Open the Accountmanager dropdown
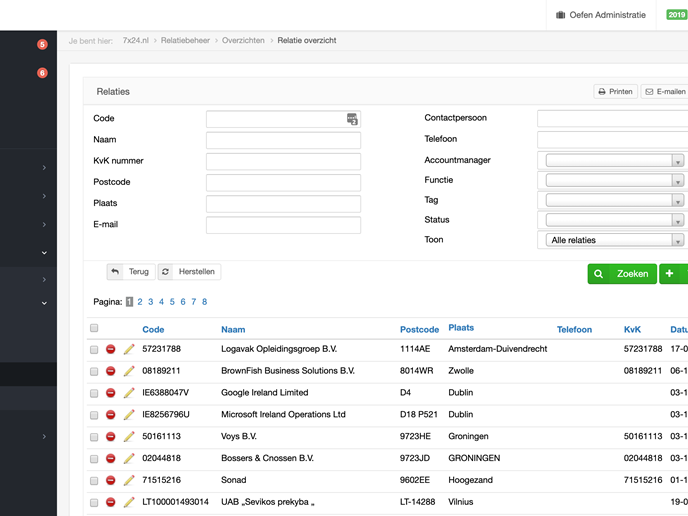The image size is (688, 516). [x=614, y=161]
